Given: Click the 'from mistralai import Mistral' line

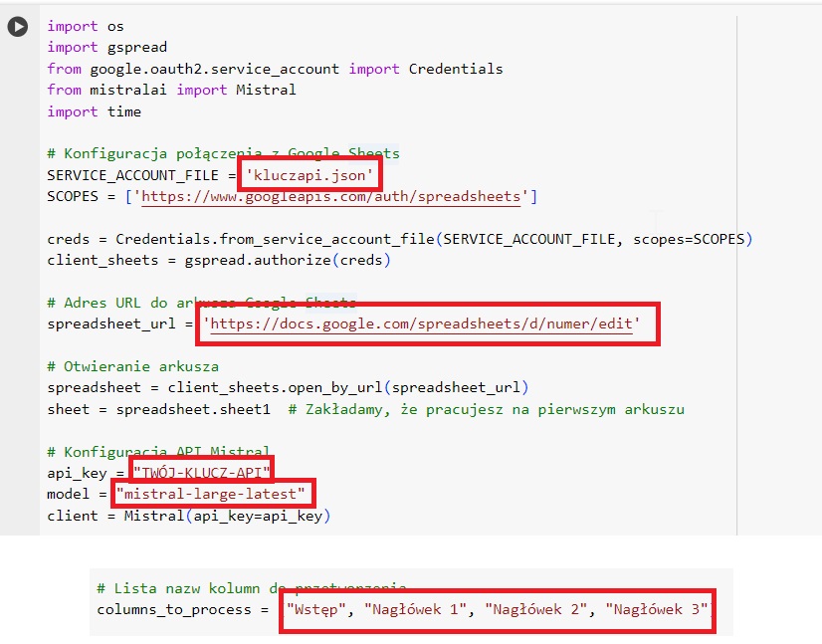Looking at the screenshot, I should (171, 91).
